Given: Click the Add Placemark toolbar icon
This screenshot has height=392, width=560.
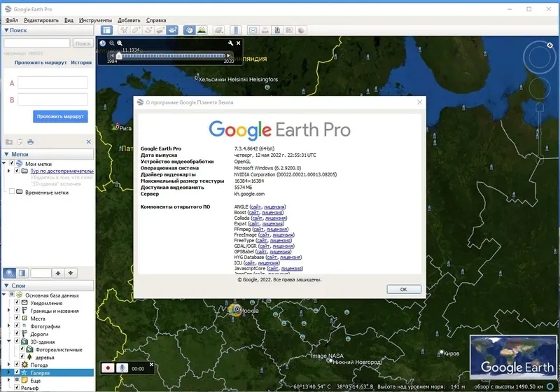Looking at the screenshot, I should [x=124, y=30].
